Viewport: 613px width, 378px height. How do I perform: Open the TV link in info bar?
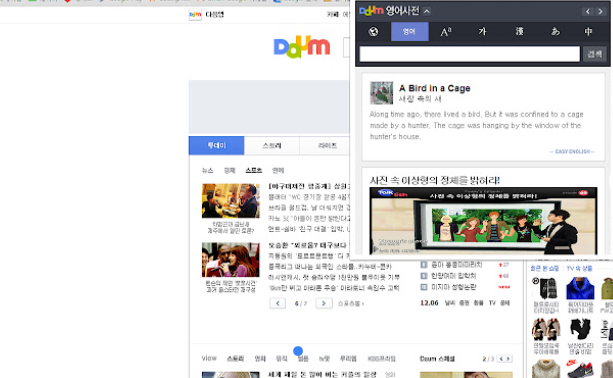pos(492,303)
